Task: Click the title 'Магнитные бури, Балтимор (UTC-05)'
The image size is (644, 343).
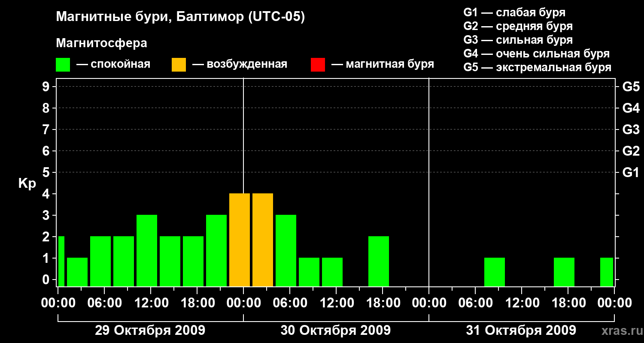Action: (180, 18)
